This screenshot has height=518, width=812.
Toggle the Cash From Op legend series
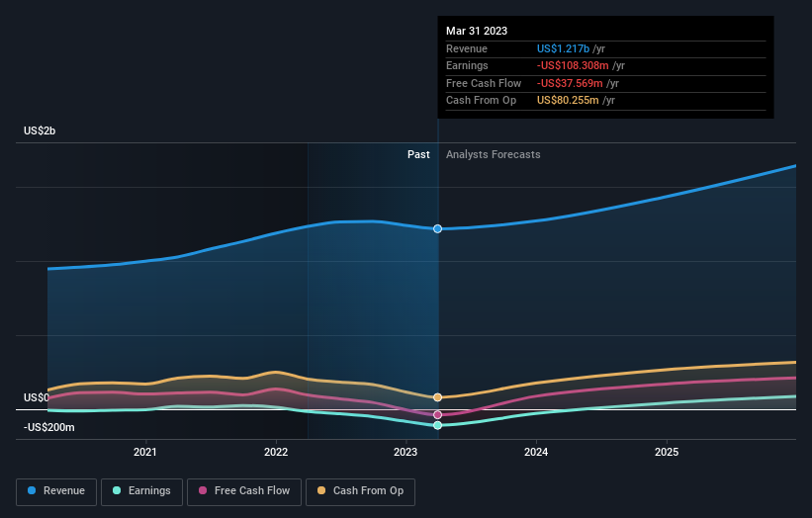point(360,491)
